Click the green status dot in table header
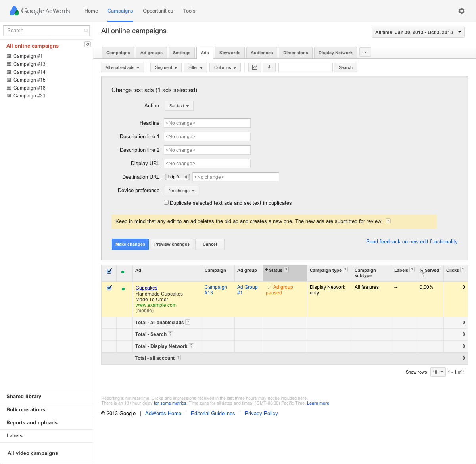 [x=123, y=272]
